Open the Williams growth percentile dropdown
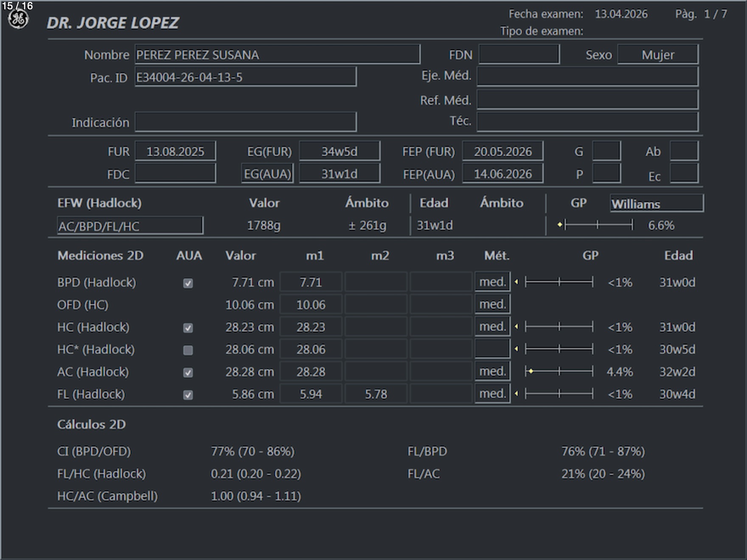The height and width of the screenshot is (560, 747). pos(656,204)
